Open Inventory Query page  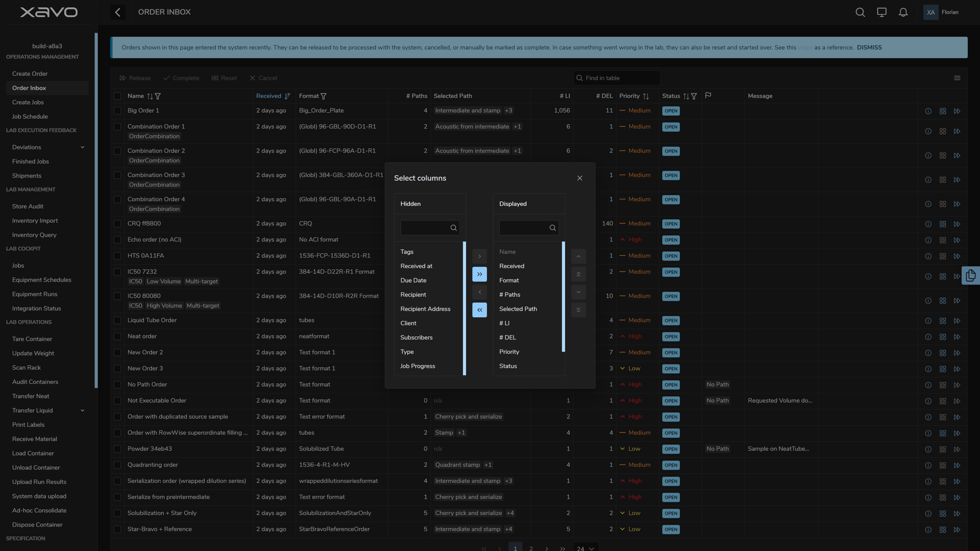click(34, 235)
